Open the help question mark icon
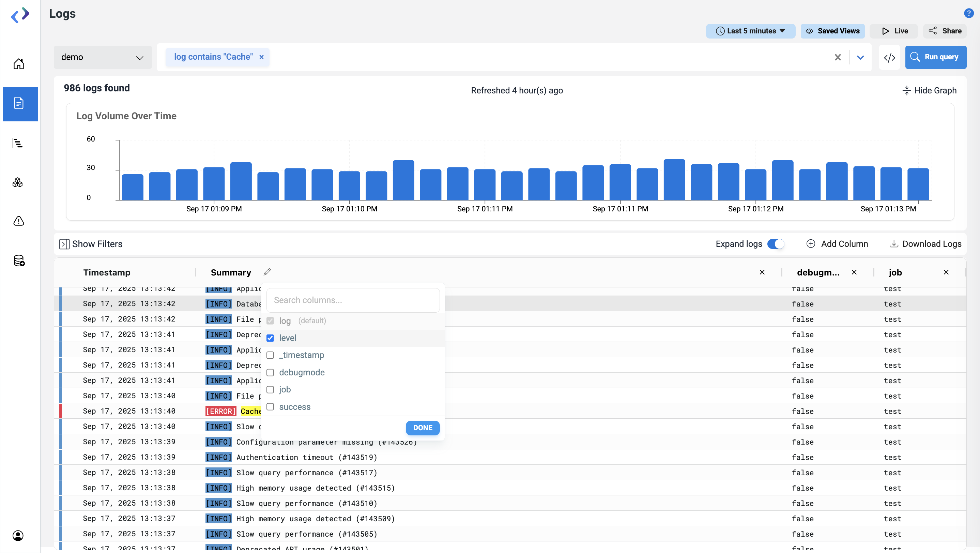This screenshot has width=980, height=553. coord(969,13)
